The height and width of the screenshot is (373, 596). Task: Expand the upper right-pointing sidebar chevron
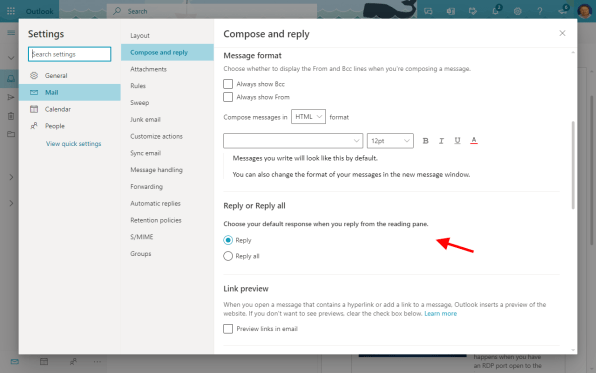tap(11, 177)
